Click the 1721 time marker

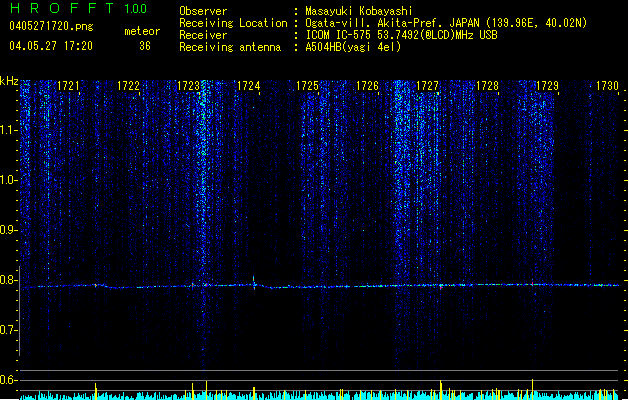click(x=68, y=86)
